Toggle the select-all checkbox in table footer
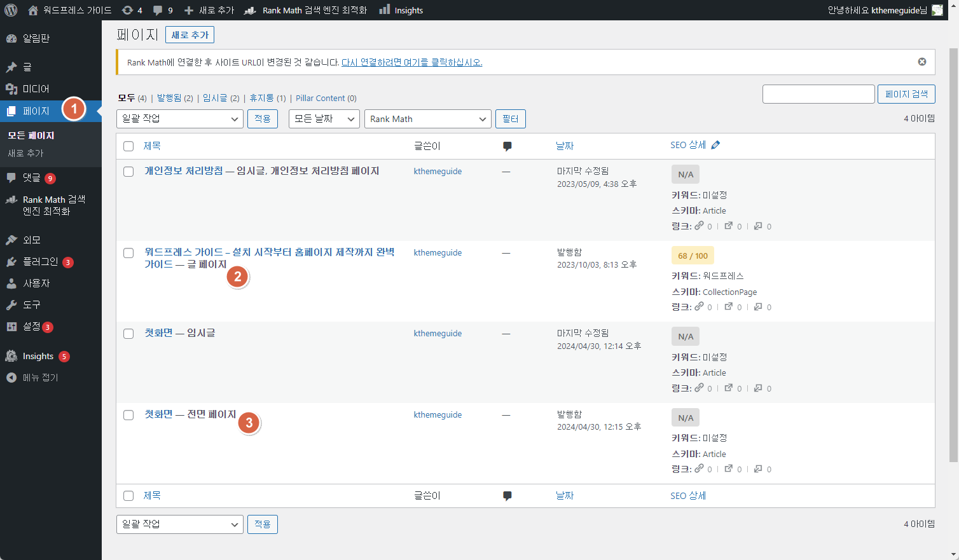959x560 pixels. 128,496
